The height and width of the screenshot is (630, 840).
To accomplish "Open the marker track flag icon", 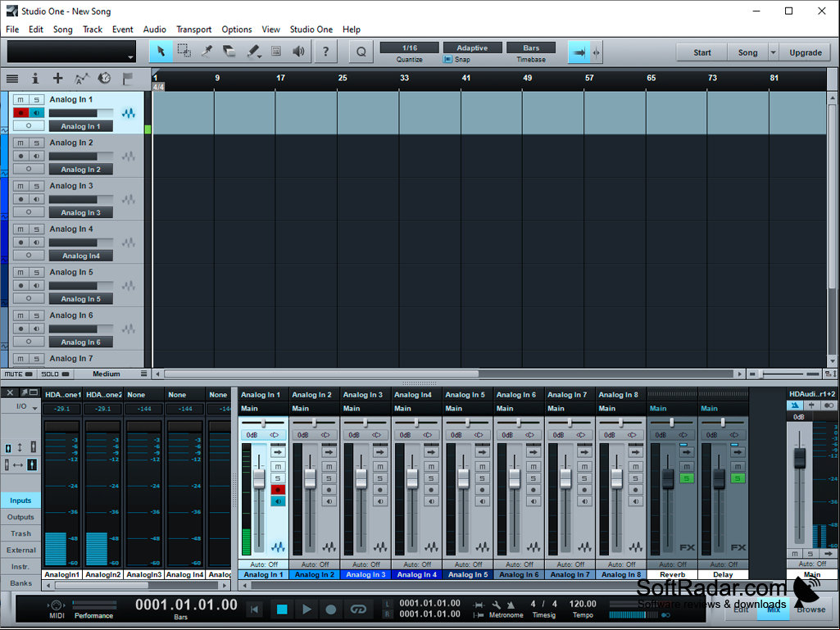I will point(128,79).
